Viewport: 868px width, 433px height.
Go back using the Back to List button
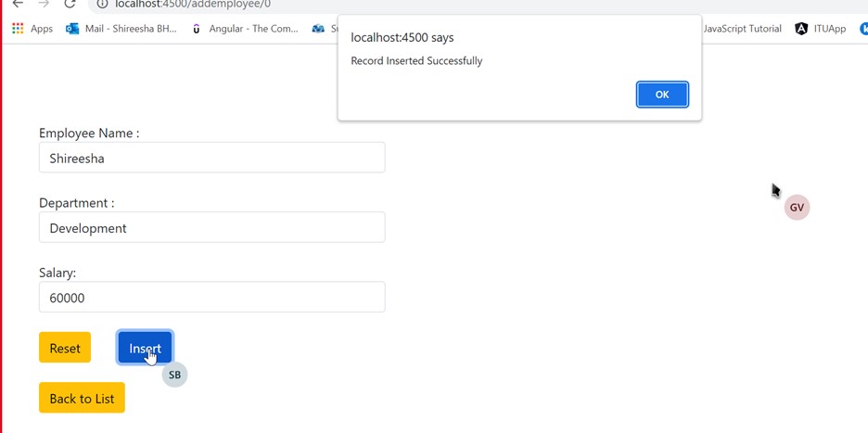pos(82,399)
